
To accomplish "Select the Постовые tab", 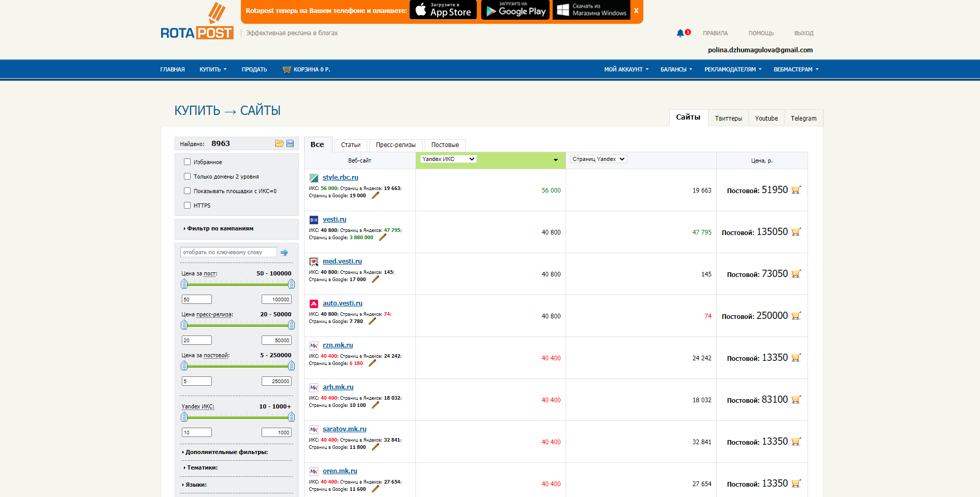I will point(445,145).
